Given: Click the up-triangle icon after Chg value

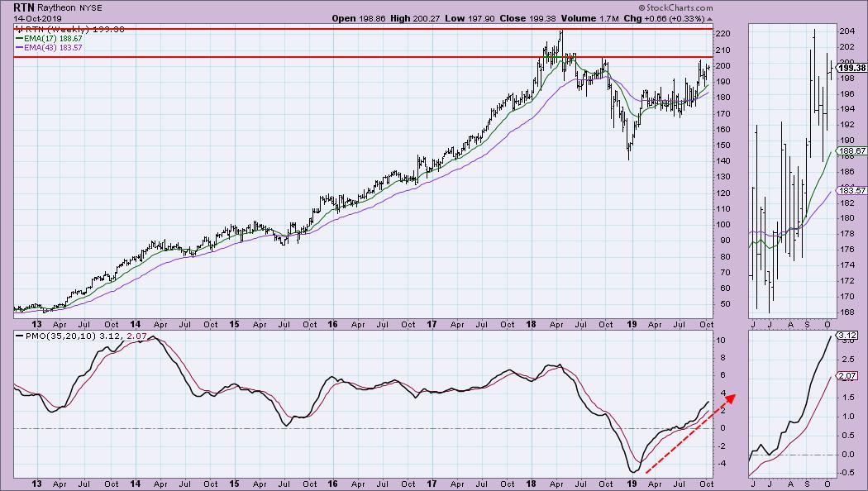Looking at the screenshot, I should (709, 19).
